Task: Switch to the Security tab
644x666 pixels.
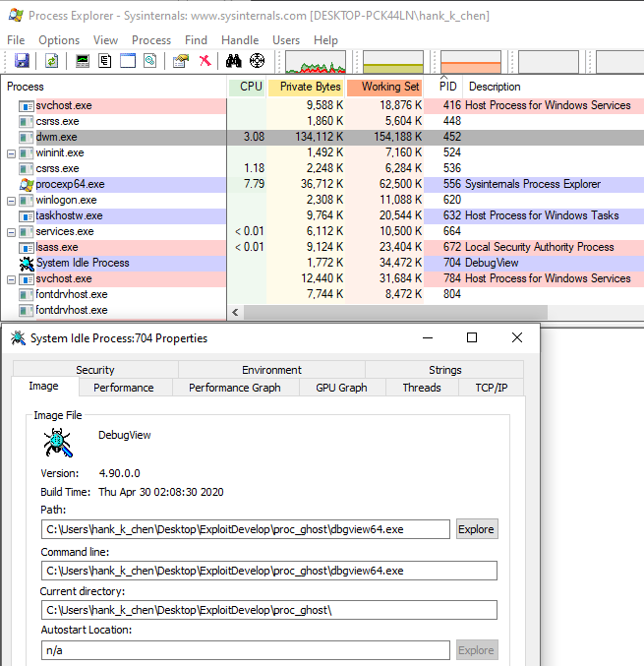Action: coord(95,370)
